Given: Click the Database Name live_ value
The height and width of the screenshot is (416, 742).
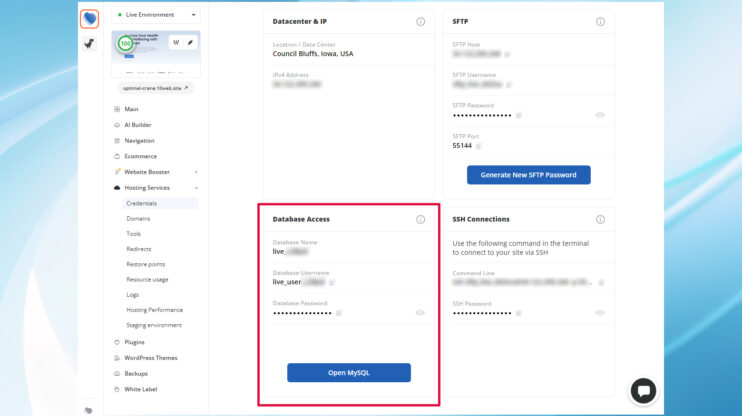Looking at the screenshot, I should pos(290,252).
